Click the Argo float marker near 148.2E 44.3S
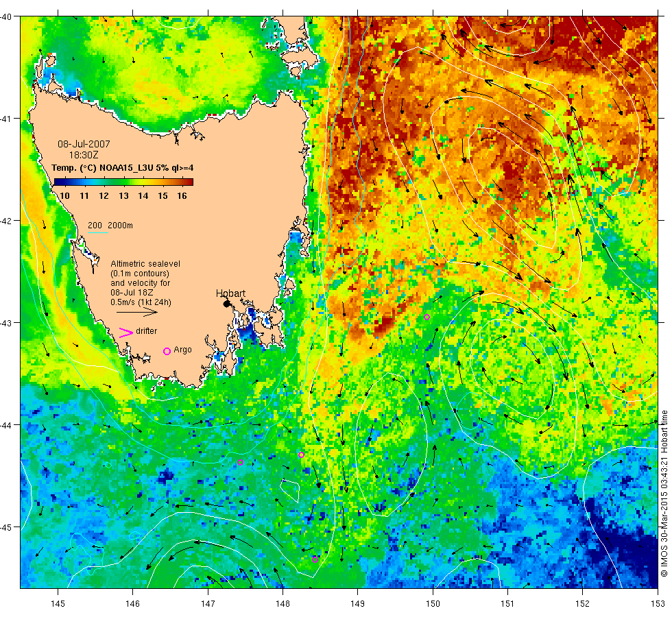 click(301, 455)
